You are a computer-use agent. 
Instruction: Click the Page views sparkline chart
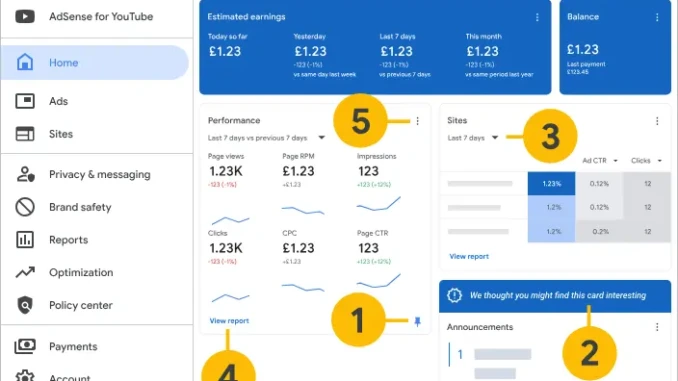pos(230,220)
